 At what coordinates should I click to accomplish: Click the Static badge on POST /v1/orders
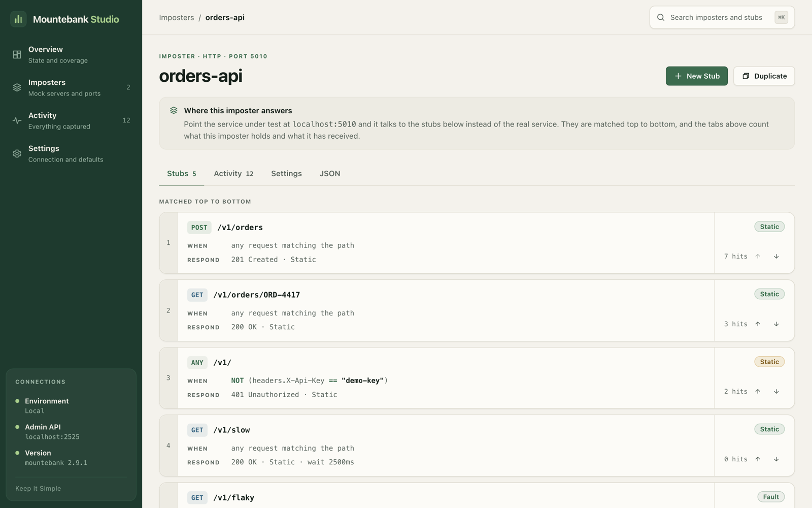coord(769,227)
